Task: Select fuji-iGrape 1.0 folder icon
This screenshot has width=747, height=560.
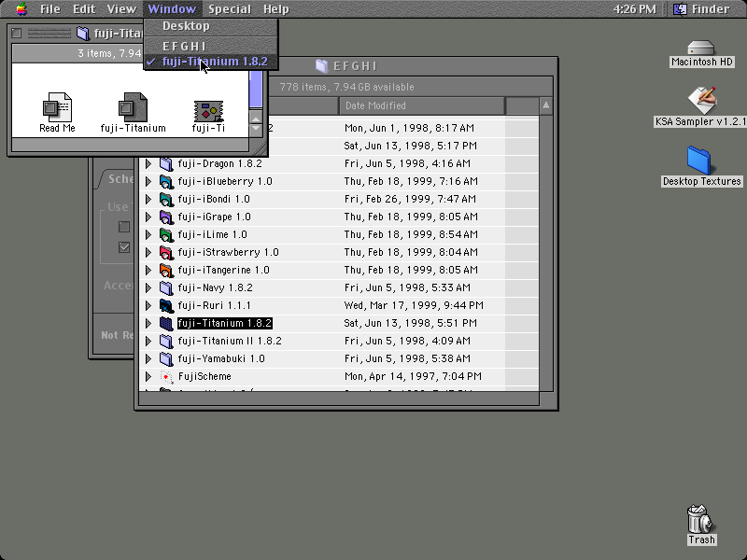Action: [x=166, y=217]
